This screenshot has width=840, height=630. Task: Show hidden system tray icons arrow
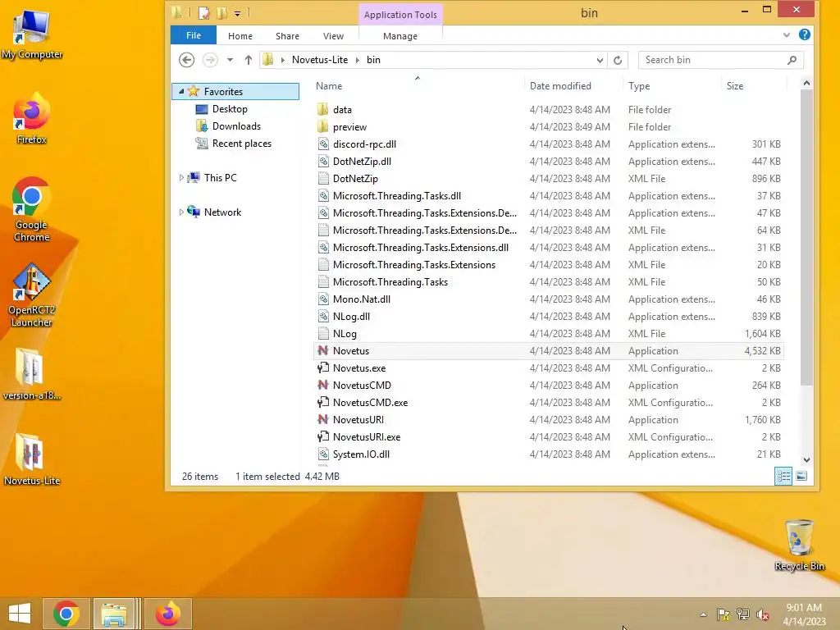(703, 614)
